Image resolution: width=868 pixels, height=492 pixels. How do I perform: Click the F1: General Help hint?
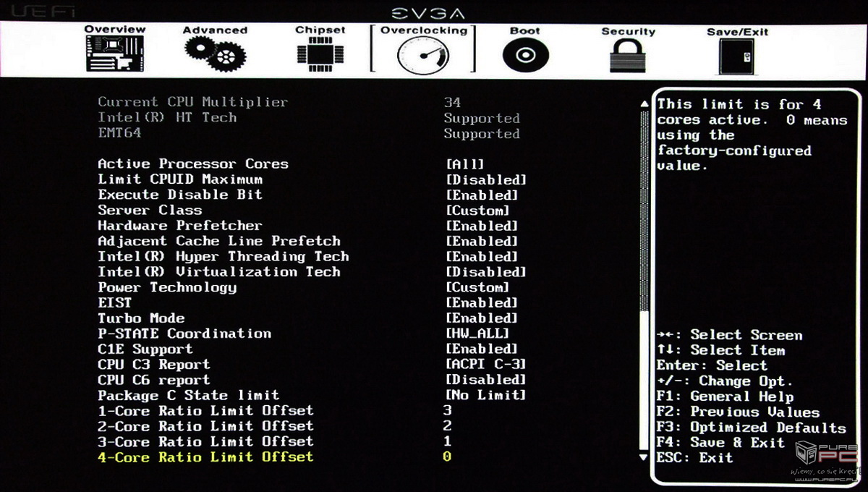[x=725, y=396]
